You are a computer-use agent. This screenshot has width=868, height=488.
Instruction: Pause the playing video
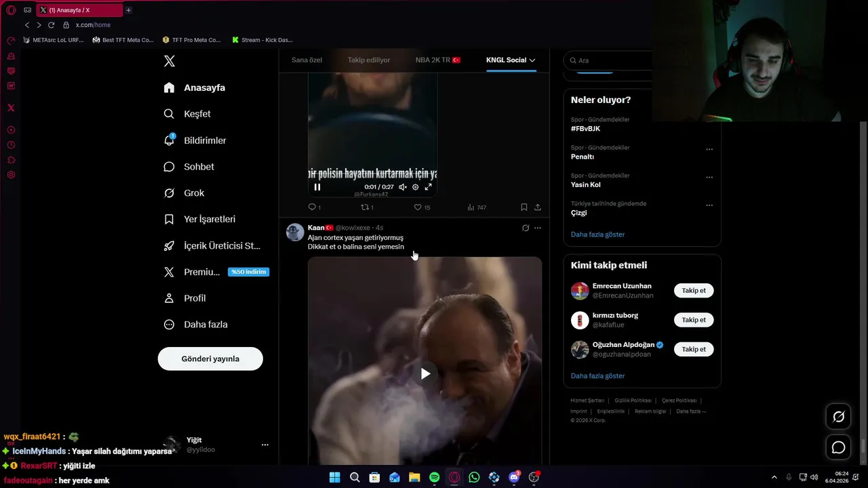point(317,187)
